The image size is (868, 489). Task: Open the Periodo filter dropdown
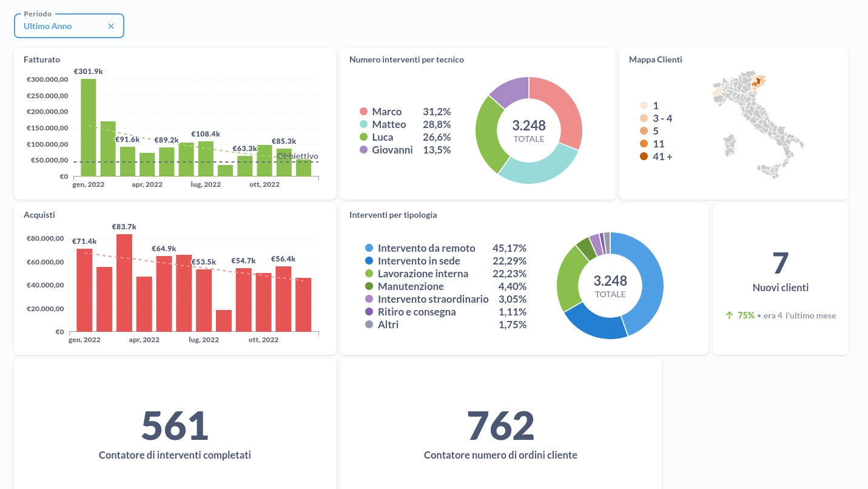tap(69, 26)
